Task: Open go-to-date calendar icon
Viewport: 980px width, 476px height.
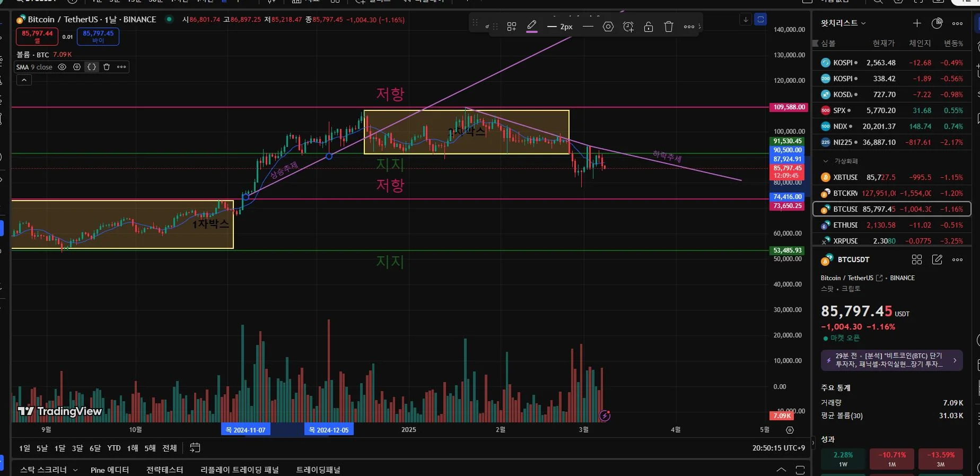Action: point(195,448)
